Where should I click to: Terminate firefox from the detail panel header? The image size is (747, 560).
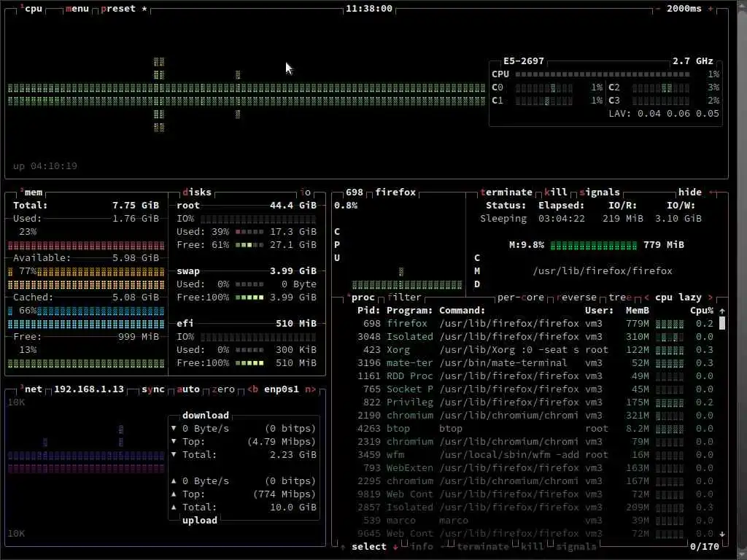click(x=506, y=192)
